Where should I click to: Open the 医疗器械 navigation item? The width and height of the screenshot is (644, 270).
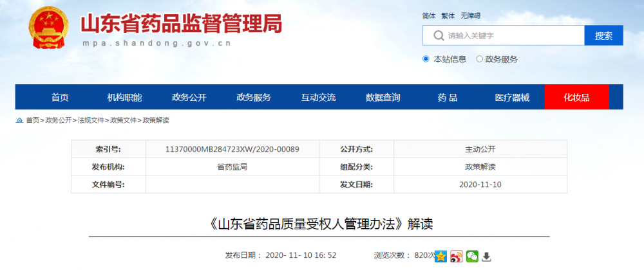512,98
